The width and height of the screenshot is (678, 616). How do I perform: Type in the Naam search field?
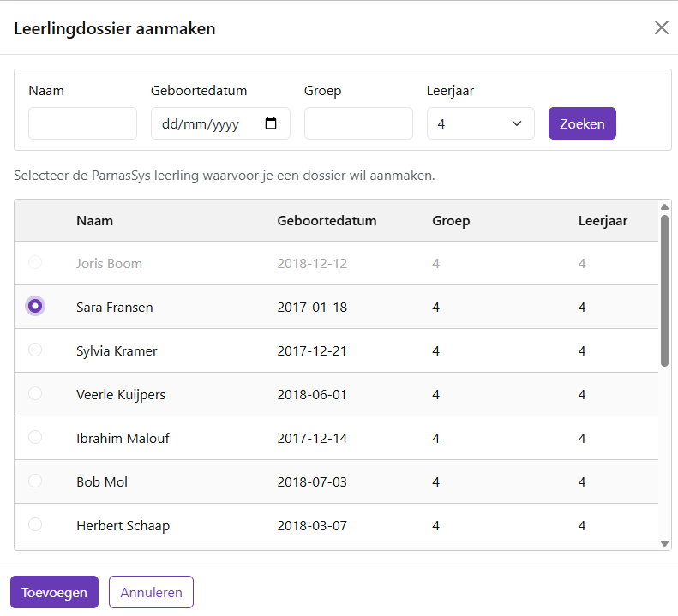pyautogui.click(x=82, y=123)
